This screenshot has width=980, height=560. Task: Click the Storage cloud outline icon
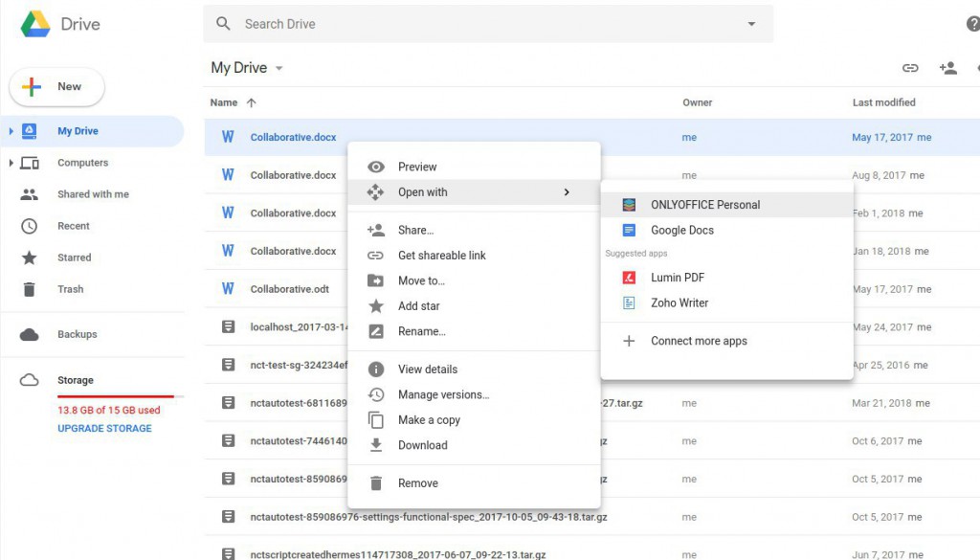(x=30, y=380)
